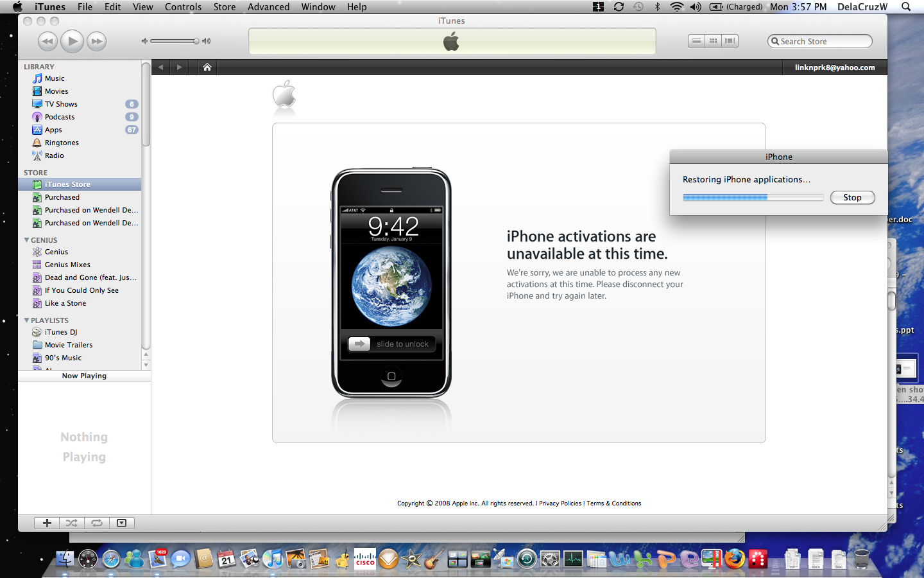Toggle repeat mode at bottom left
Image resolution: width=924 pixels, height=578 pixels.
(97, 523)
